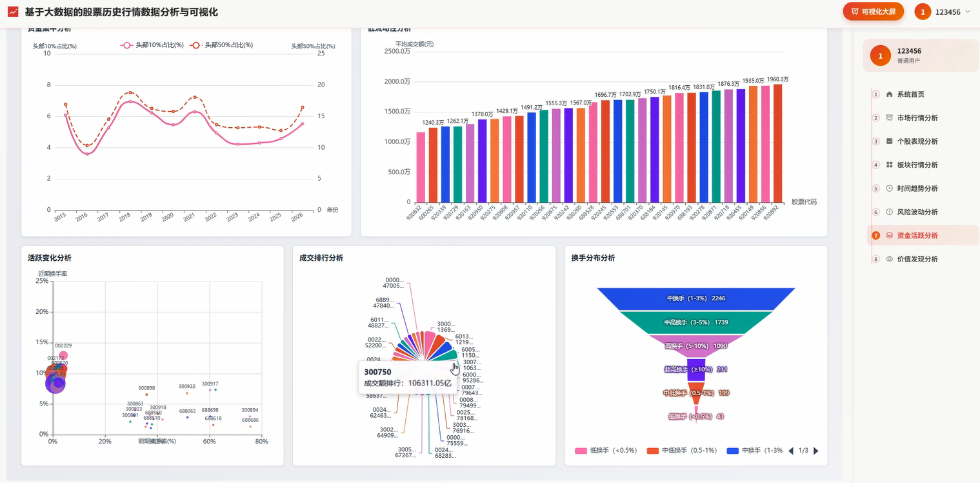Open the 可视化大屏 big screen button
Screen dimensions: 980x483
coord(873,12)
